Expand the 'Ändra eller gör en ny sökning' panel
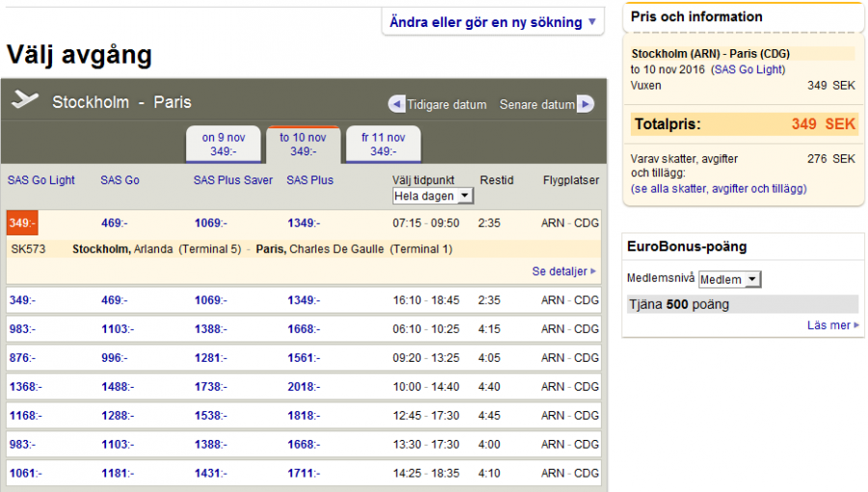Viewport: 868px width, 492px height. click(x=493, y=22)
